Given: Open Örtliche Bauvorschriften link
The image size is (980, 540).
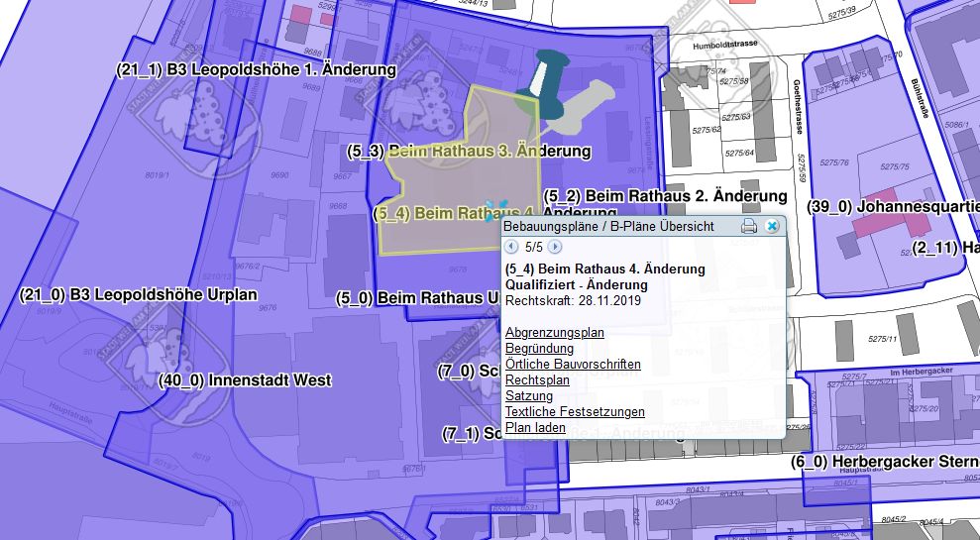Looking at the screenshot, I should (x=572, y=365).
